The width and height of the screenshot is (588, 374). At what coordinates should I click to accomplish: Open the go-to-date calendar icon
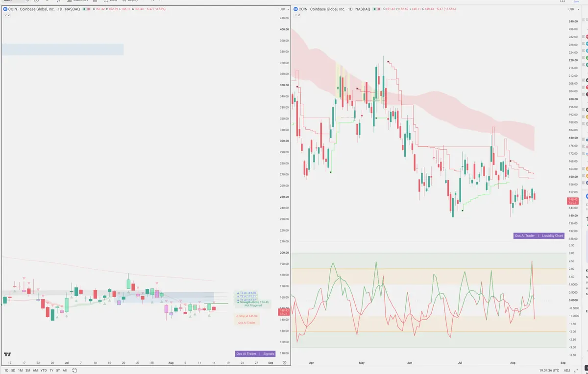coord(74,370)
